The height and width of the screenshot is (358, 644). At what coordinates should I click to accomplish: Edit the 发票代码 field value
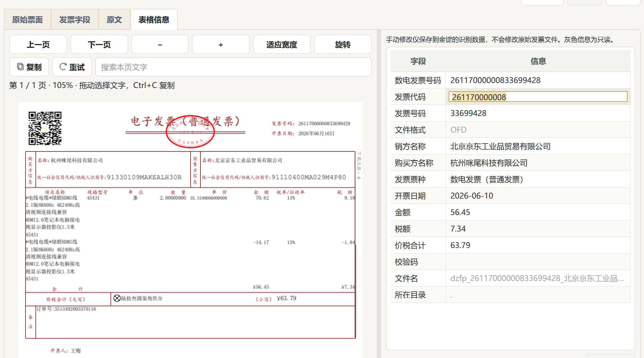538,97
